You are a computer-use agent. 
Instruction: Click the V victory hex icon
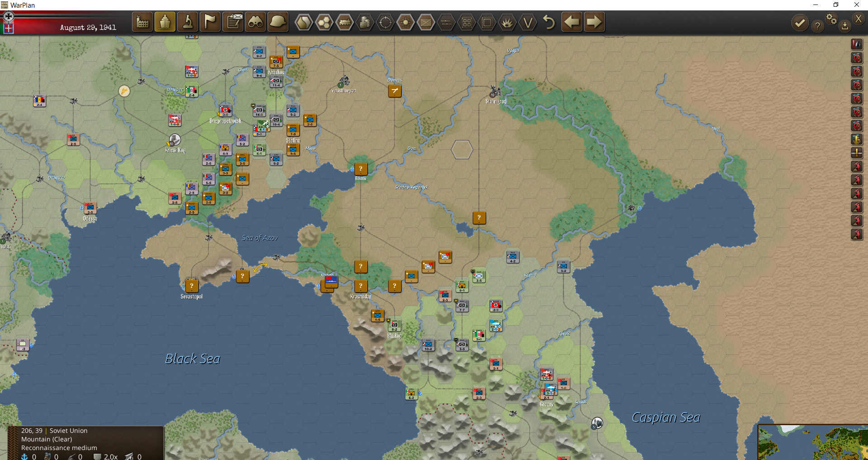[528, 22]
